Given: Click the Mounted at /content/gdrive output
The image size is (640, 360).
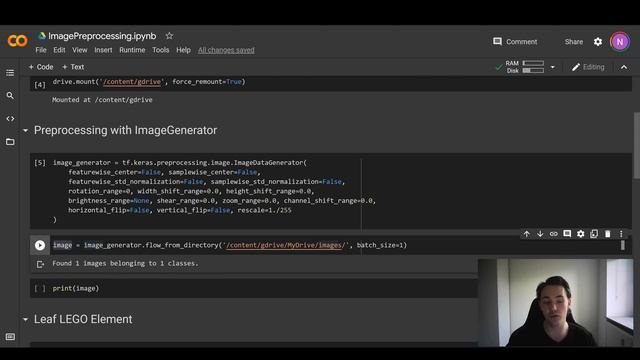Looking at the screenshot, I should [x=102, y=100].
